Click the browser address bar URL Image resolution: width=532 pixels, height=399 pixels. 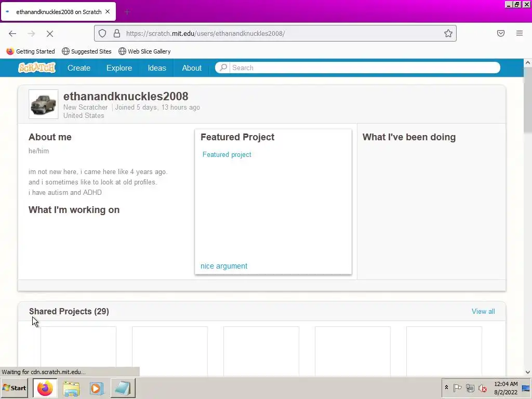pos(205,33)
